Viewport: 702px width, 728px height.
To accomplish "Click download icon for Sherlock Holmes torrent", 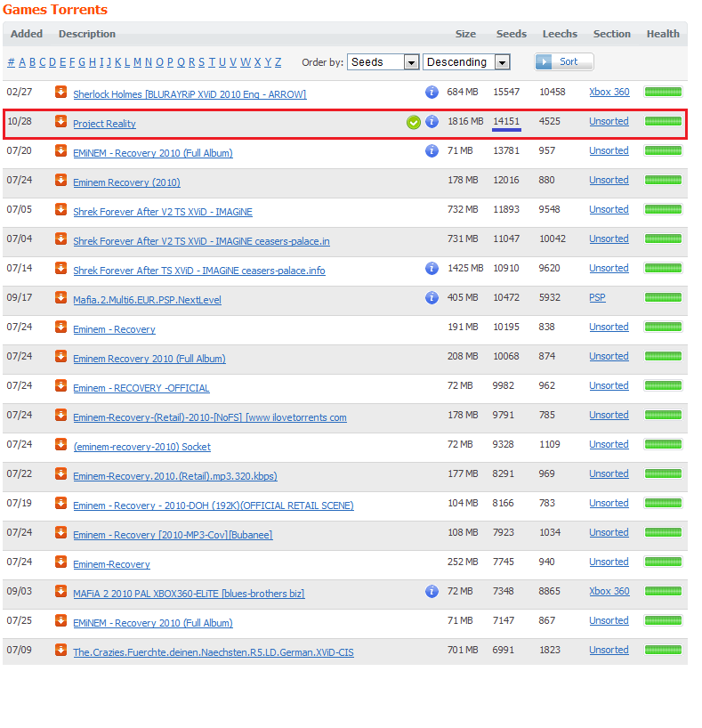I will click(61, 92).
